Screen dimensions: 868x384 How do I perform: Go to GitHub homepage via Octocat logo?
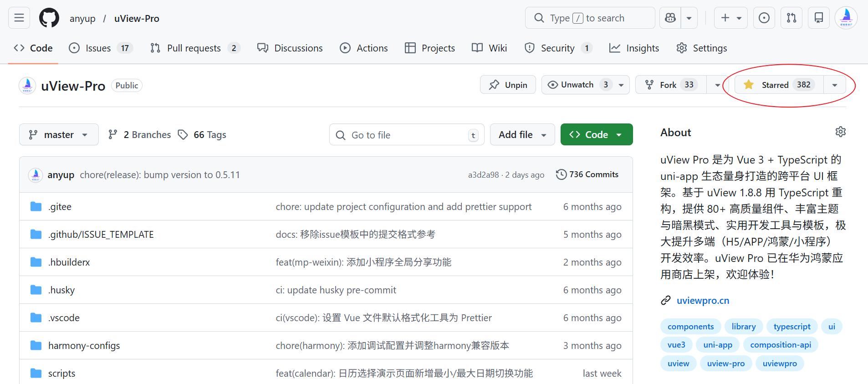pos(49,18)
